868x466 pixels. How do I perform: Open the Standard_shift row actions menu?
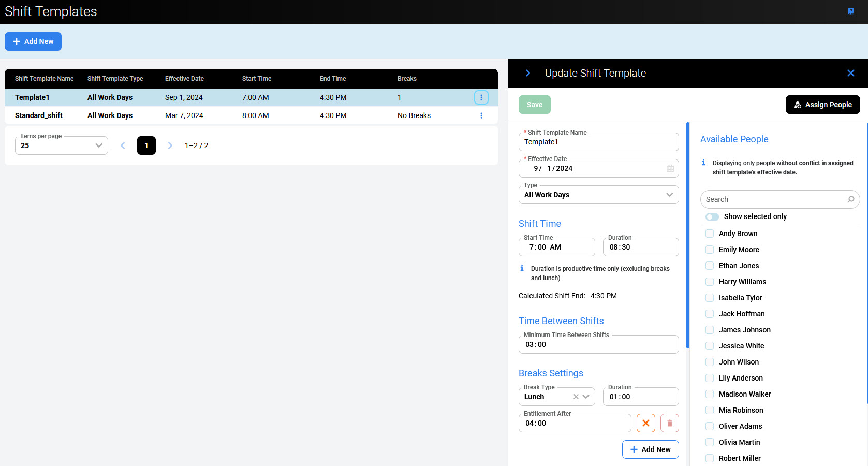pyautogui.click(x=481, y=115)
